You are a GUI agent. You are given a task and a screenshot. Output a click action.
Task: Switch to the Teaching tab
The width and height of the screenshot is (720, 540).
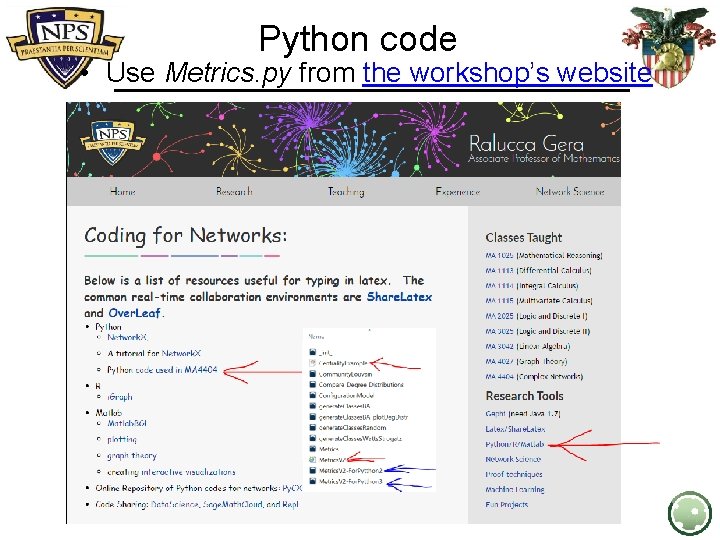click(x=346, y=191)
